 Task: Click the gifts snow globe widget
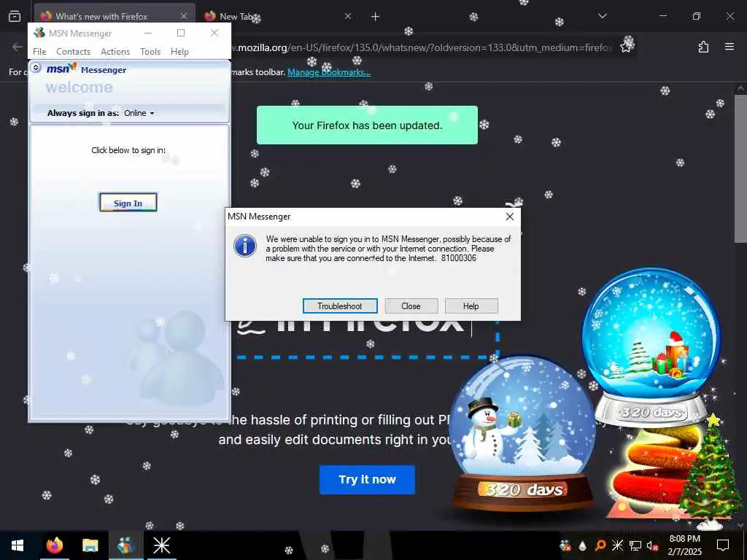point(651,348)
